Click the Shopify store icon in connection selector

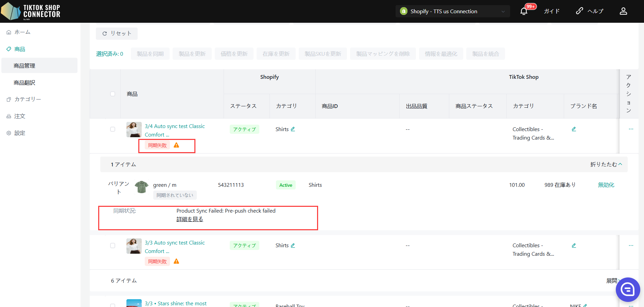click(x=404, y=11)
